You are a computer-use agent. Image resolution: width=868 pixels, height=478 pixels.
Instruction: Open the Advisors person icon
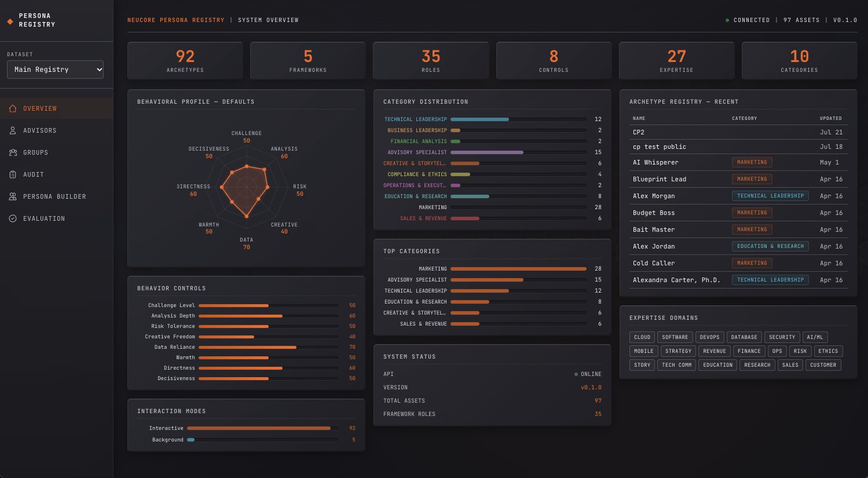(x=13, y=130)
